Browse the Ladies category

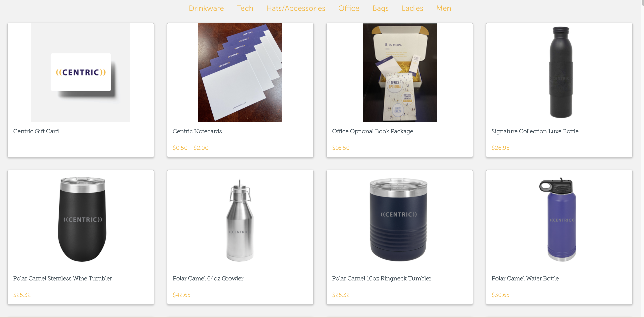click(x=412, y=8)
